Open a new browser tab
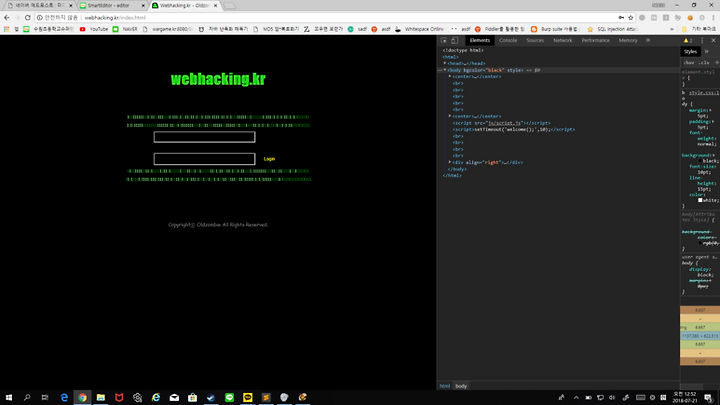The height and width of the screenshot is (405, 720). pyautogui.click(x=230, y=6)
